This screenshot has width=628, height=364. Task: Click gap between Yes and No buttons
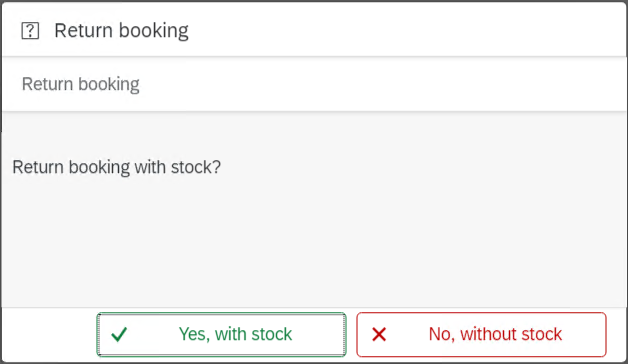pyautogui.click(x=351, y=334)
